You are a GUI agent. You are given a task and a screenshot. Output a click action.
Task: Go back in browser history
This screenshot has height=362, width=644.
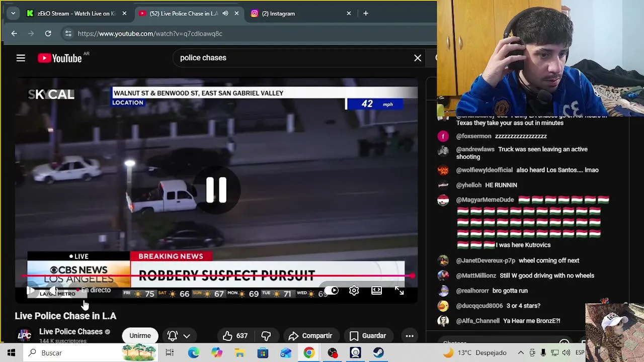point(14,34)
